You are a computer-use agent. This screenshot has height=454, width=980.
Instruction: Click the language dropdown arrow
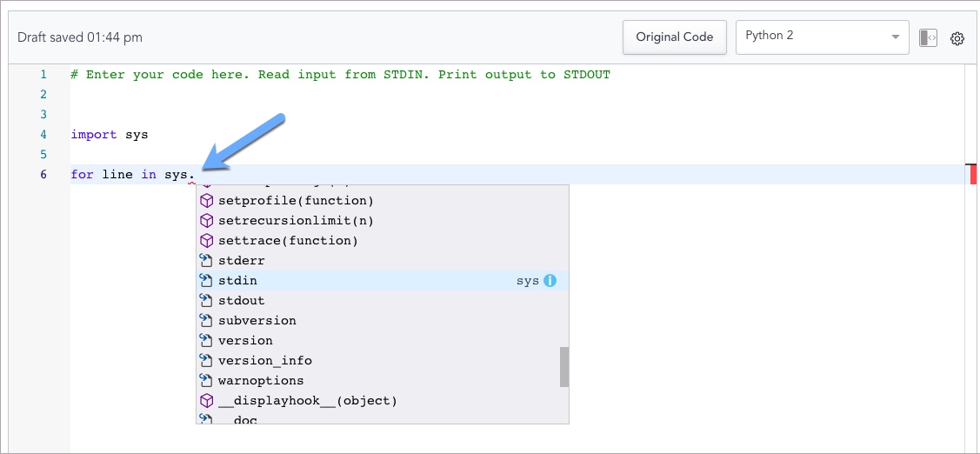[895, 37]
